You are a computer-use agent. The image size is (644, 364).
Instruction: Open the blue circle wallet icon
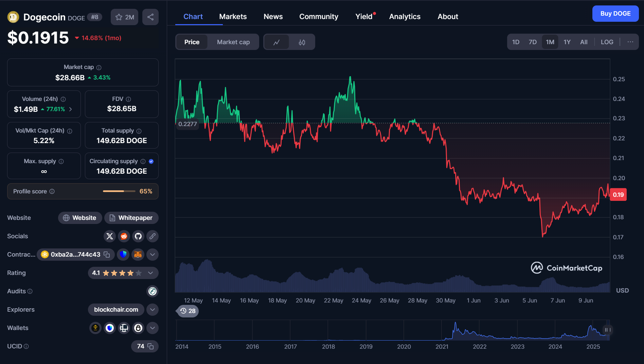110,328
